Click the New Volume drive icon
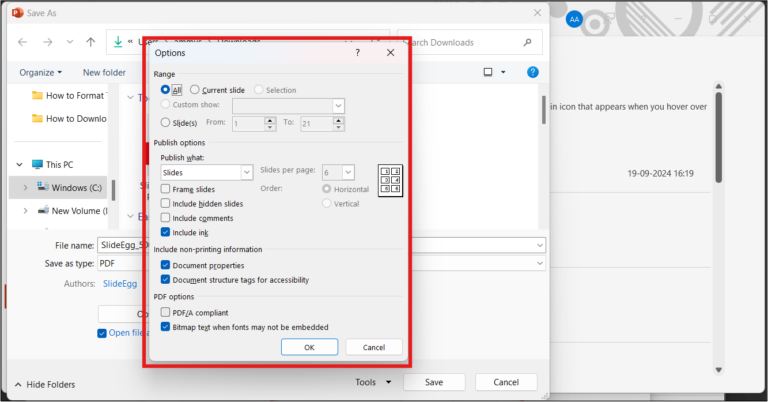 click(43, 211)
